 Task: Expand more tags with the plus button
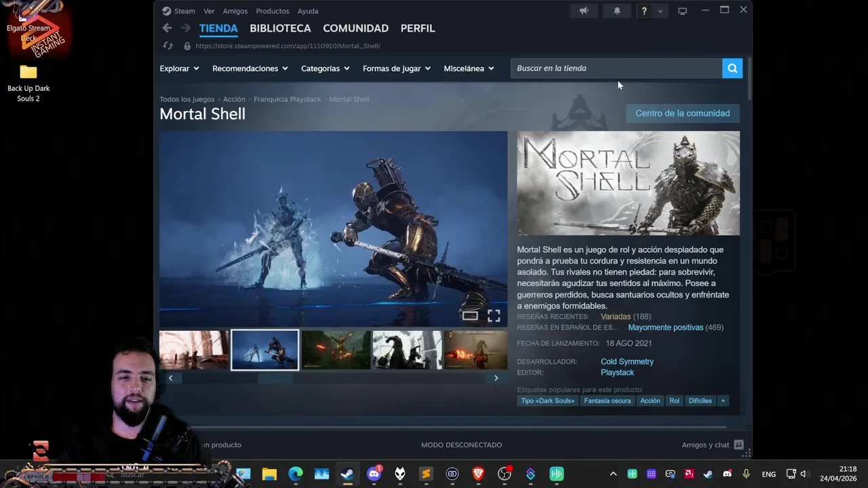pos(723,401)
